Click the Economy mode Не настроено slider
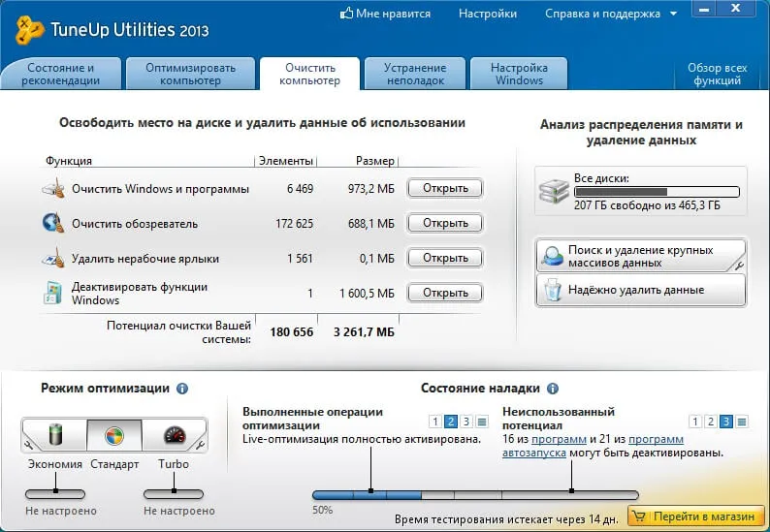The height and width of the screenshot is (532, 770). pos(55,493)
